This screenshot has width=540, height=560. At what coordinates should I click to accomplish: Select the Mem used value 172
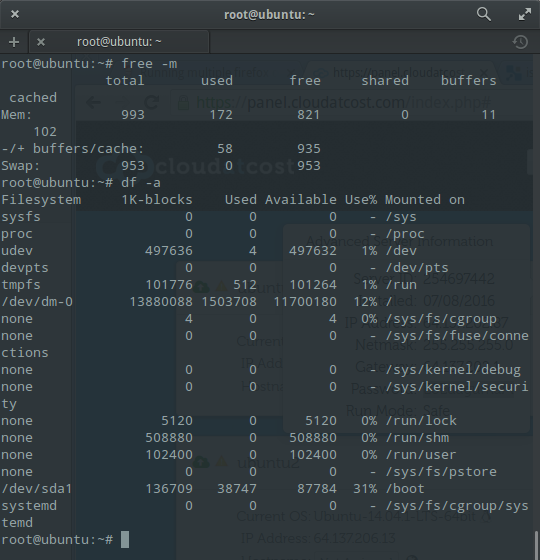tap(221, 115)
